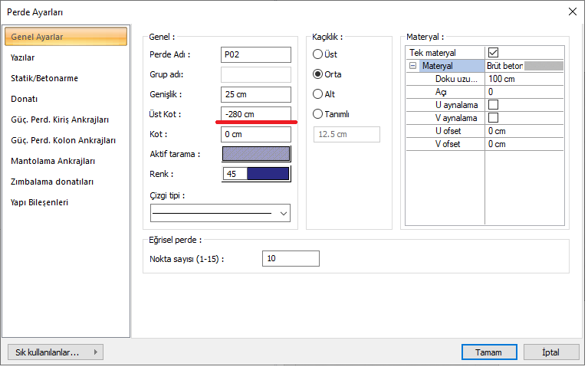Select the Donatı section
Screen dimensions: 588x370
pyautogui.click(x=24, y=99)
